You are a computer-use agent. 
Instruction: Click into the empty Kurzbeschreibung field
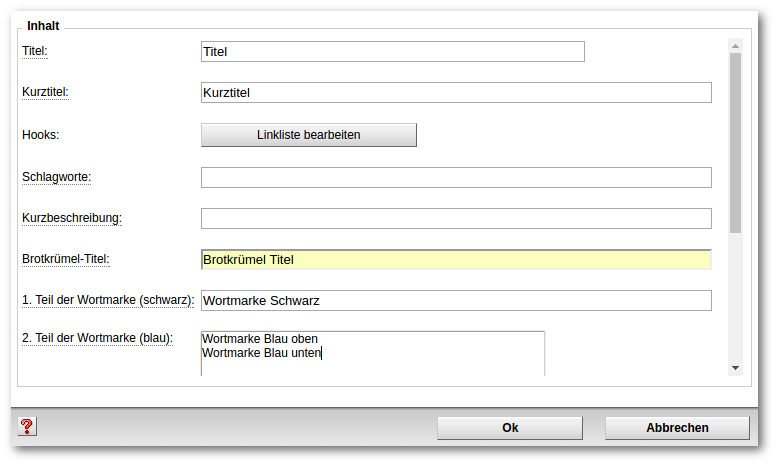[x=456, y=219]
